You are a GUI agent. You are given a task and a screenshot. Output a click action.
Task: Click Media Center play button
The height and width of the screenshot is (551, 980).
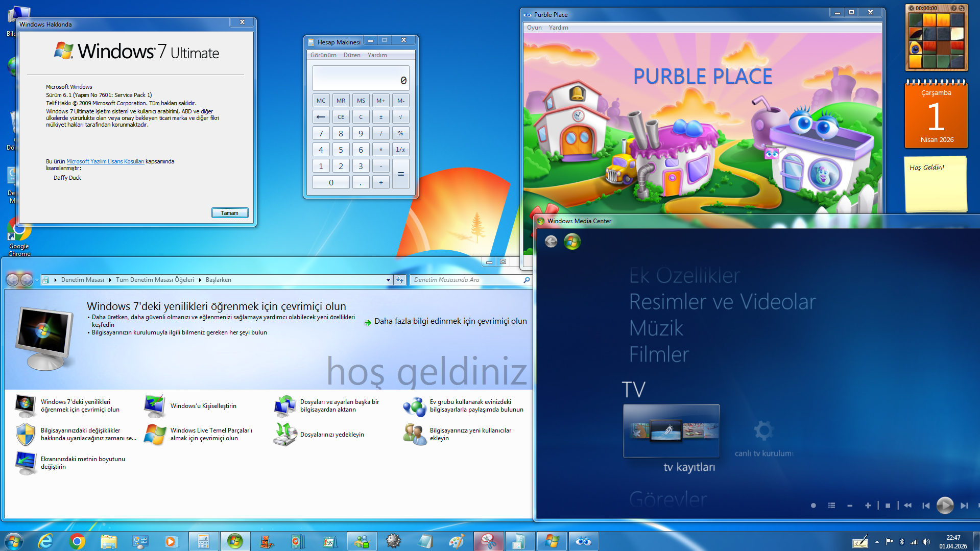945,506
